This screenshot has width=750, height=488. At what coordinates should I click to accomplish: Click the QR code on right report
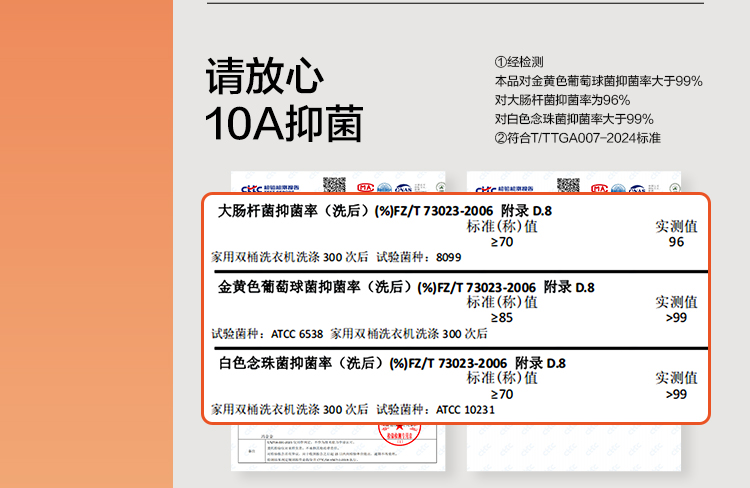pyautogui.click(x=568, y=184)
